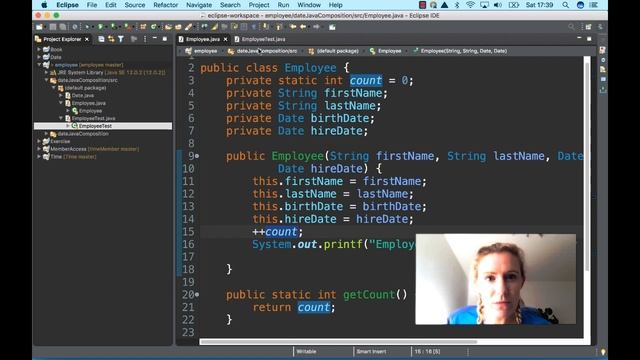Select EmployeeTest class in Project Explorer
The width and height of the screenshot is (640, 360).
coord(95,126)
